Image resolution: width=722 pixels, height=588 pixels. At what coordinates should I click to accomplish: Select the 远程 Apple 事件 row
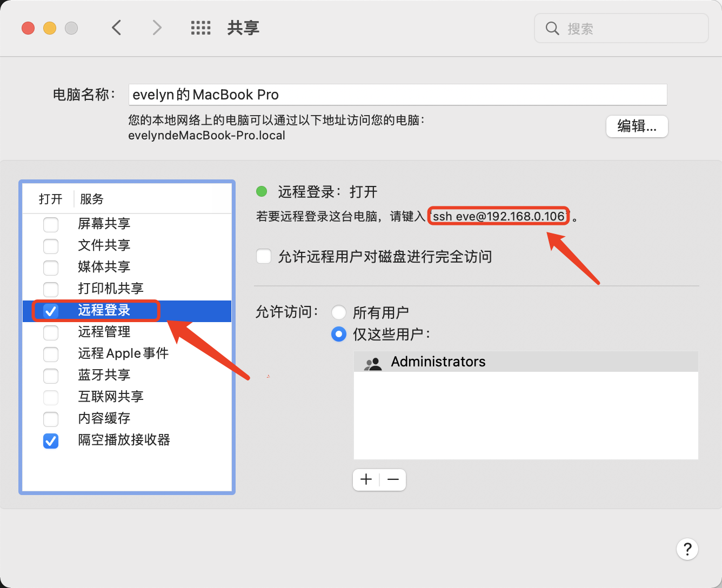[x=127, y=354]
